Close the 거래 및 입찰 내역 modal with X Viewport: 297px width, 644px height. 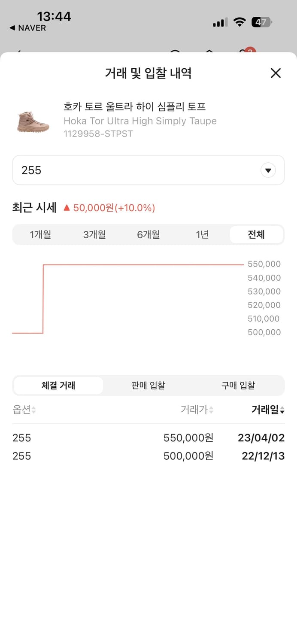[275, 73]
